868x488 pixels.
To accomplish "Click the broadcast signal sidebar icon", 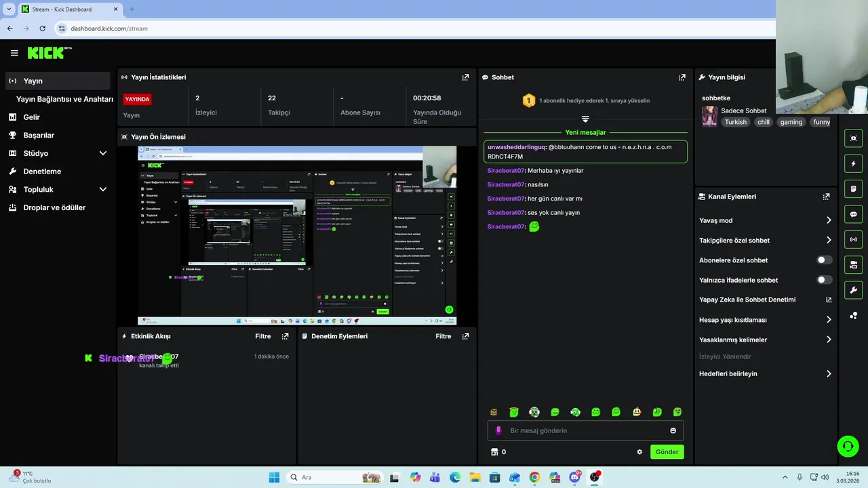I will [x=853, y=239].
